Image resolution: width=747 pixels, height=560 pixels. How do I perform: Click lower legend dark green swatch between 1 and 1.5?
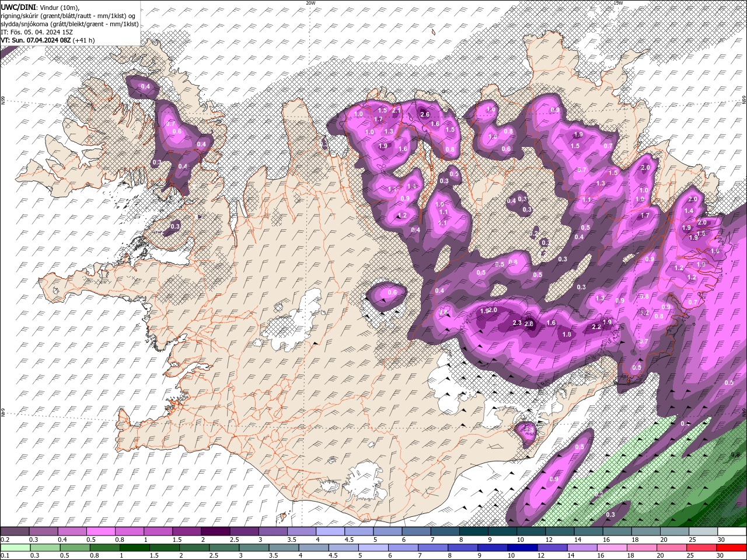click(135, 548)
